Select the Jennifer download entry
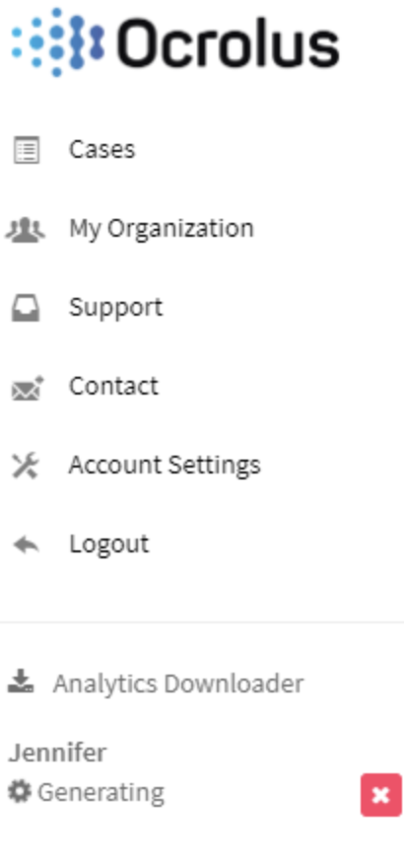 57,753
